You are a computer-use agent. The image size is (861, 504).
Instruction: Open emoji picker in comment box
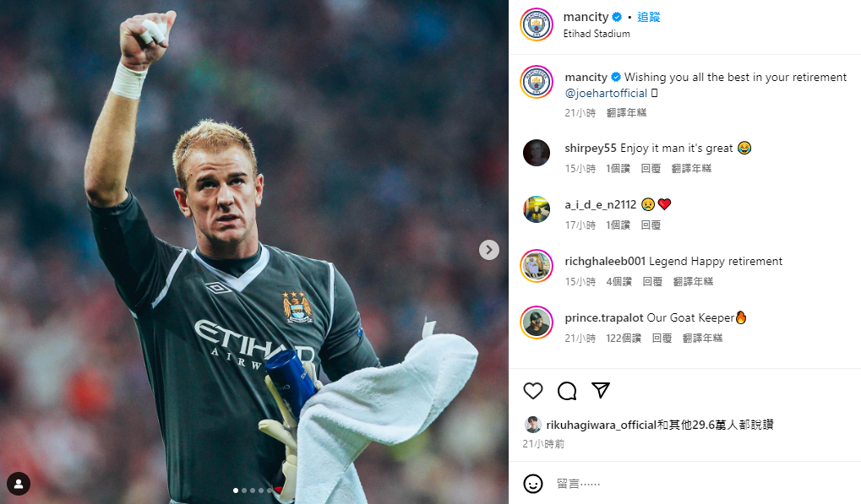(x=532, y=484)
